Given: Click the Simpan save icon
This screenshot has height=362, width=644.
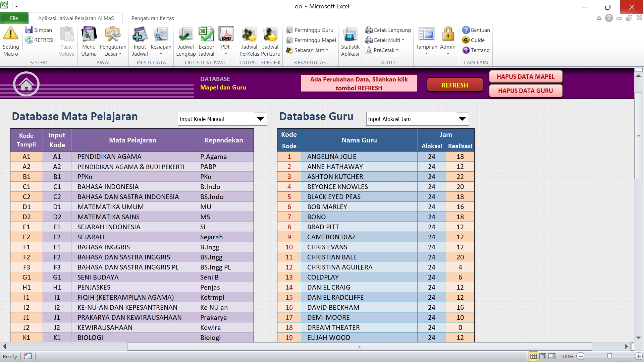Looking at the screenshot, I should [29, 30].
